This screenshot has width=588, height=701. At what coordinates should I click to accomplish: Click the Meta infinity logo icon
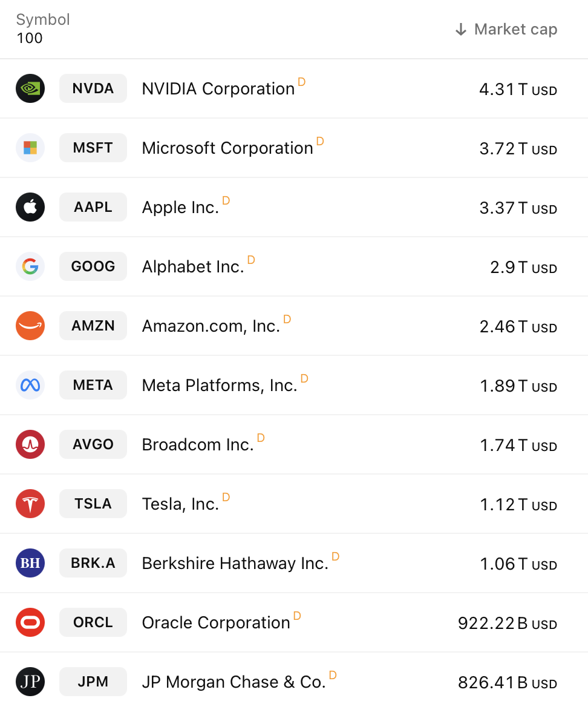pyautogui.click(x=30, y=385)
